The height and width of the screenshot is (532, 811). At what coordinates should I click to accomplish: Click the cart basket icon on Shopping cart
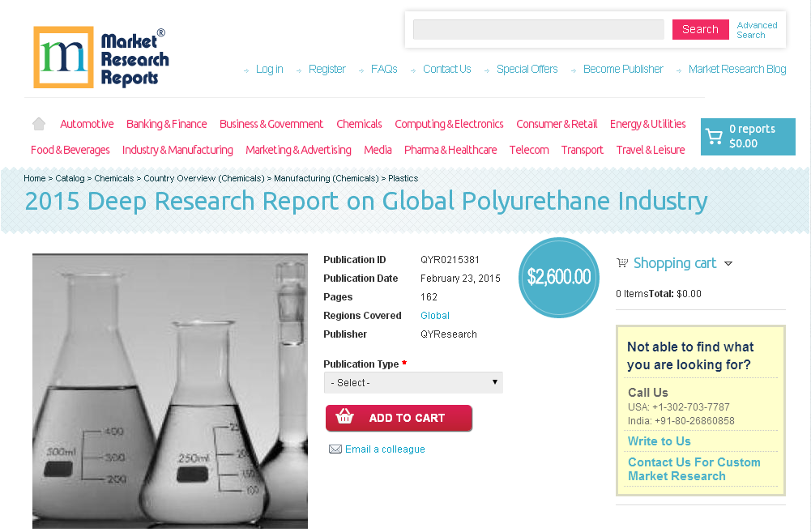pos(622,262)
